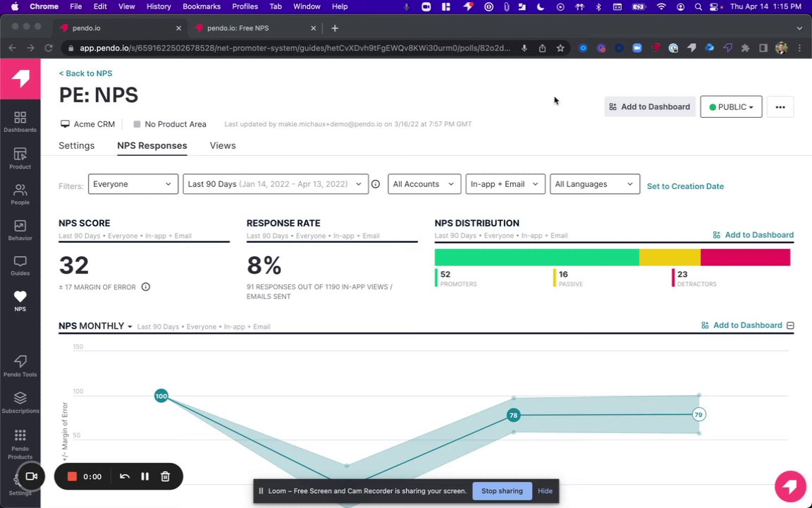Screen dimensions: 812x508
Task: Switch to Views tab
Action: (x=223, y=145)
